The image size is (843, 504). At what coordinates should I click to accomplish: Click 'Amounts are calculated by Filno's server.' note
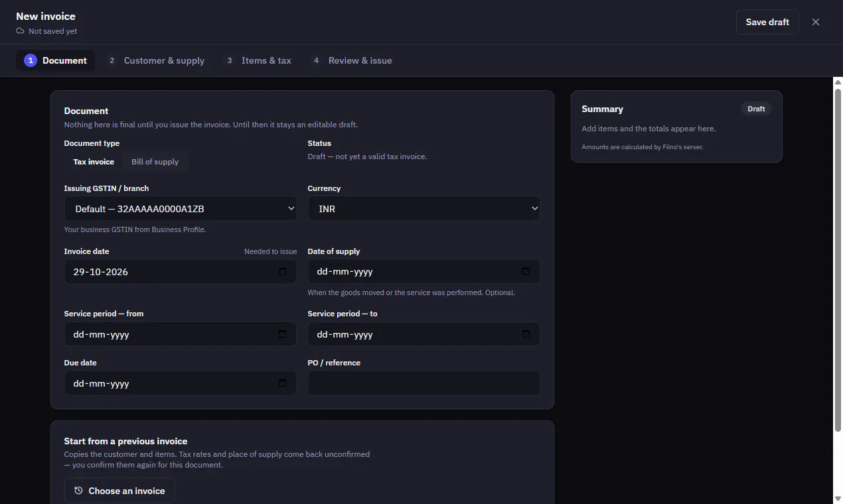click(643, 147)
